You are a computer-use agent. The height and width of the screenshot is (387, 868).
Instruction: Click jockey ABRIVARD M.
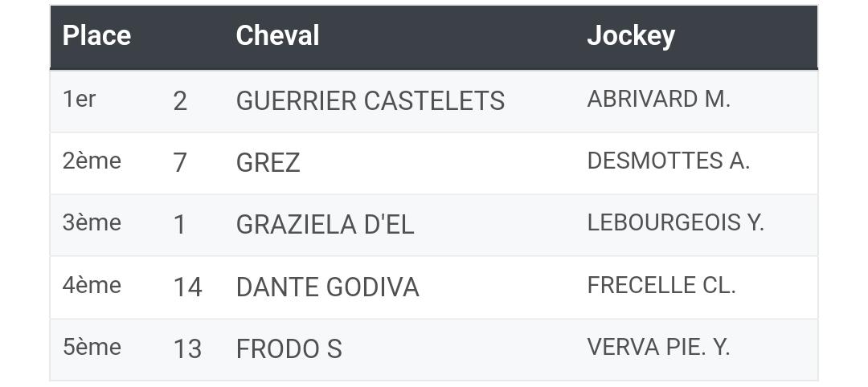pyautogui.click(x=659, y=100)
